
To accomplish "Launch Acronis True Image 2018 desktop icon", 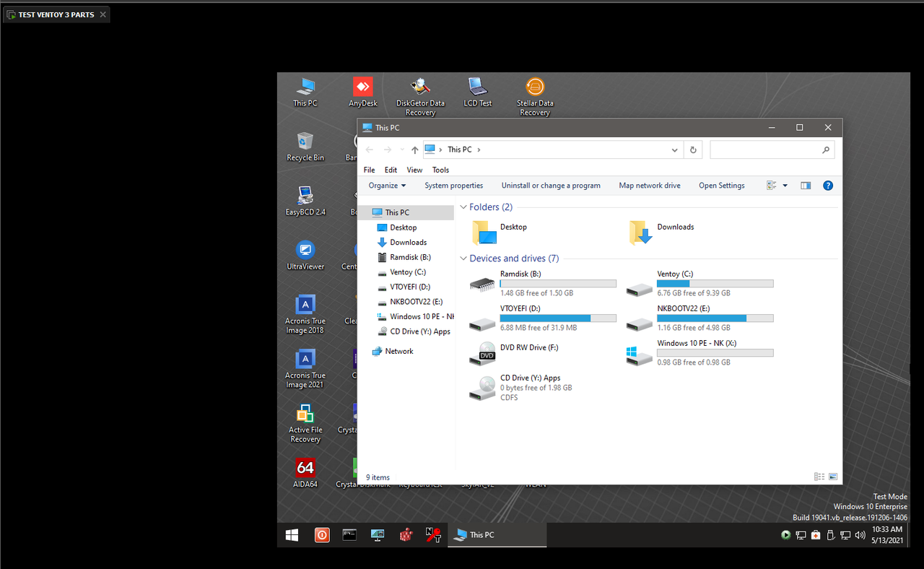I will point(305,314).
